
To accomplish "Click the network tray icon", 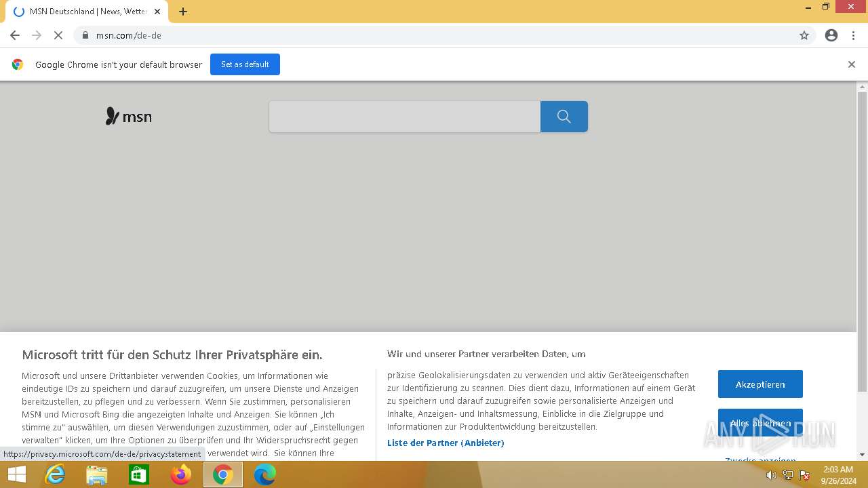I will pyautogui.click(x=787, y=475).
